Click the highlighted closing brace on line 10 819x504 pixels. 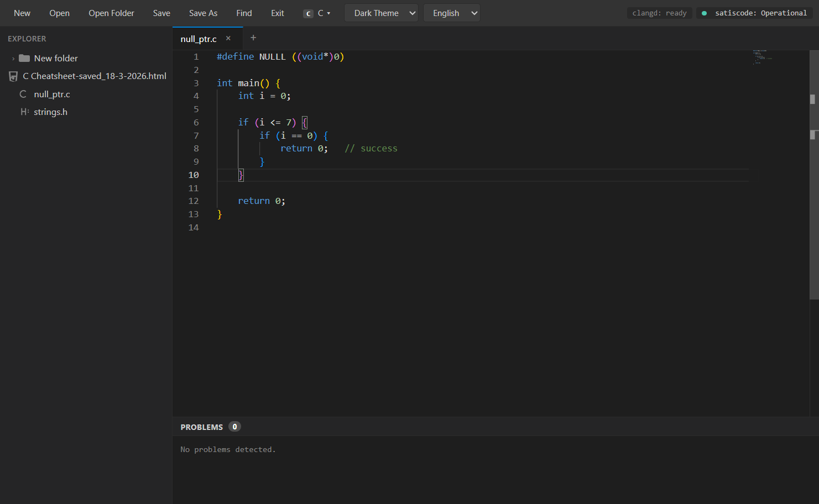pos(241,175)
